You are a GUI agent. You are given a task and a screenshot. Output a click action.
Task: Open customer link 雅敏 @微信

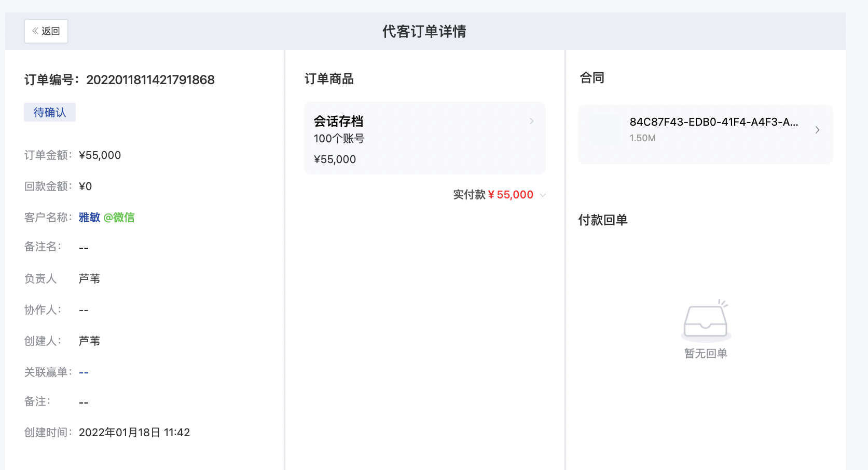pos(106,218)
